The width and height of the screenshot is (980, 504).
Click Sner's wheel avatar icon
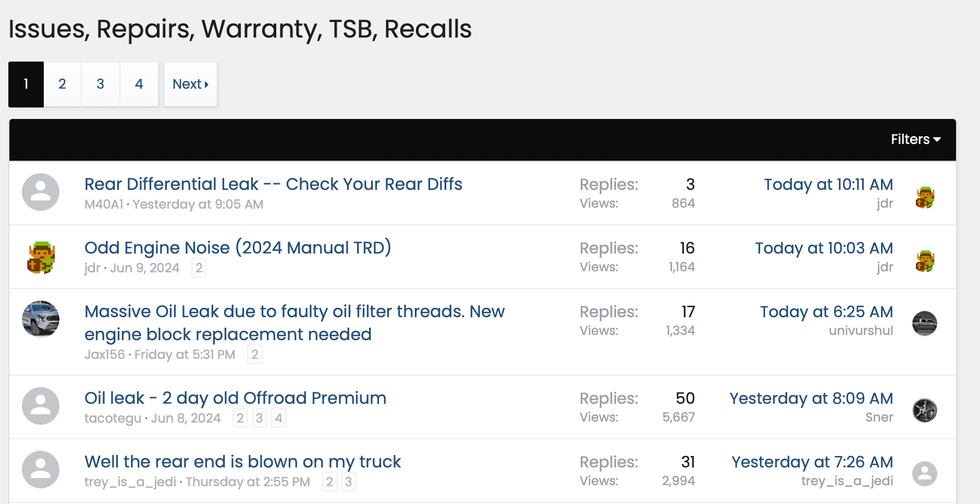[925, 410]
